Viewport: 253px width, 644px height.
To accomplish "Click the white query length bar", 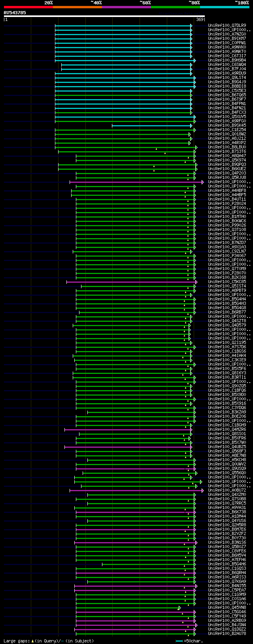I will click(104, 16).
